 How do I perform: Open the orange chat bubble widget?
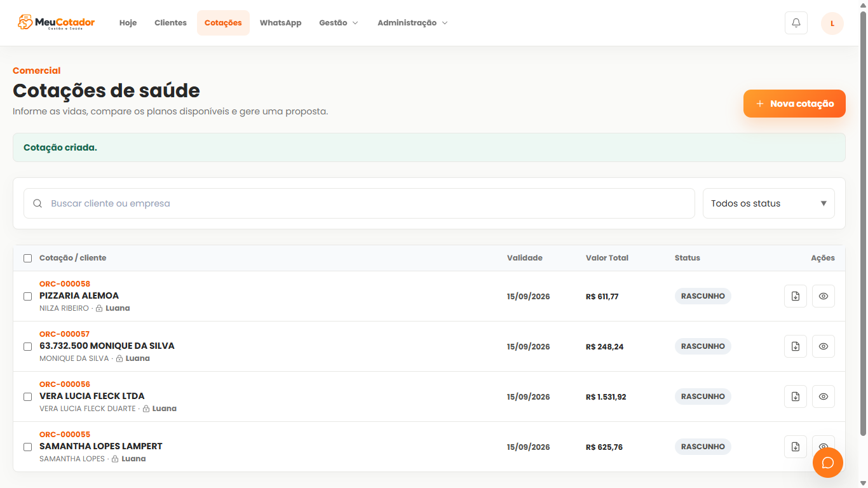(x=828, y=463)
